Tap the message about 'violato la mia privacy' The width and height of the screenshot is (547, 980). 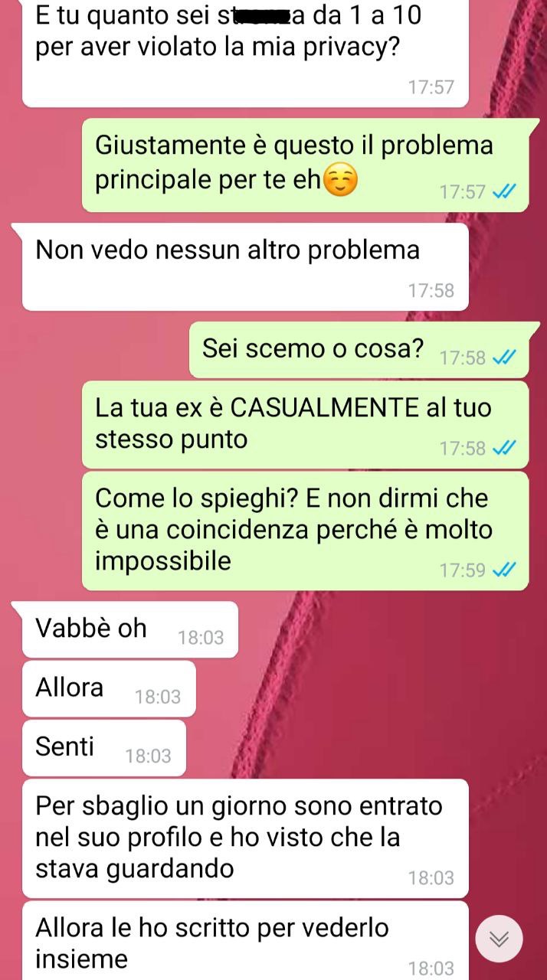(x=244, y=54)
